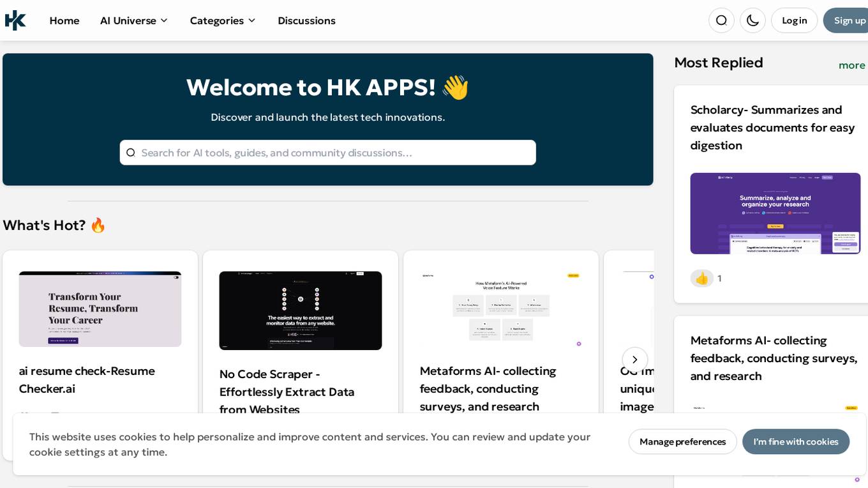Click the Resume Checker.ai card thumbnail
Viewport: 868px width, 488px height.
point(100,309)
